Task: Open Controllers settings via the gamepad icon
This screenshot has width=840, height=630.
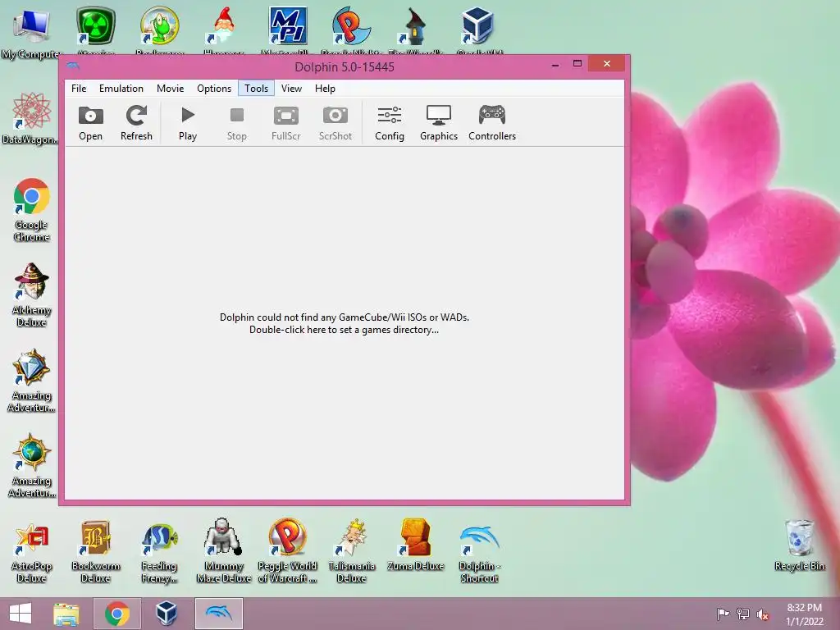Action: pyautogui.click(x=492, y=123)
